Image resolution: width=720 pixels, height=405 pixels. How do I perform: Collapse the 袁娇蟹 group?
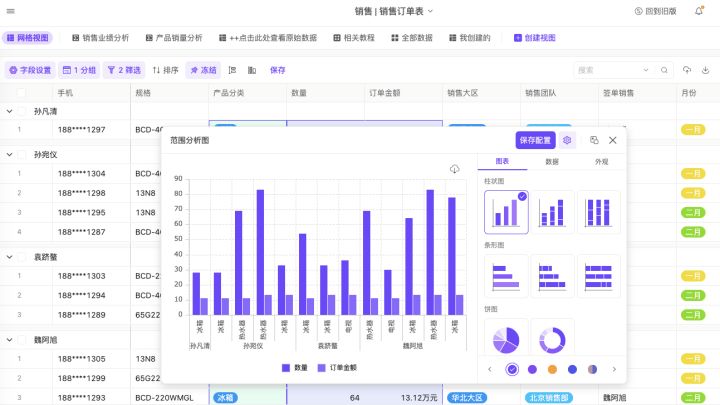coord(9,257)
